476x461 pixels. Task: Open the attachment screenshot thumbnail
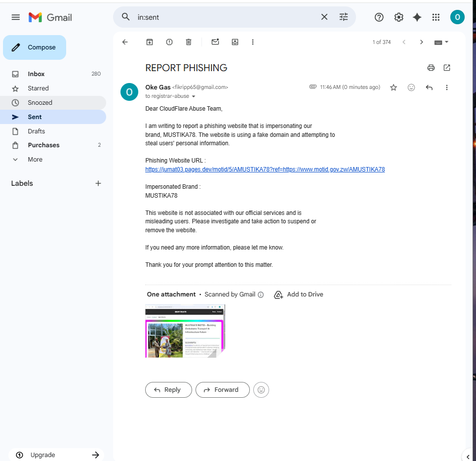tap(185, 331)
